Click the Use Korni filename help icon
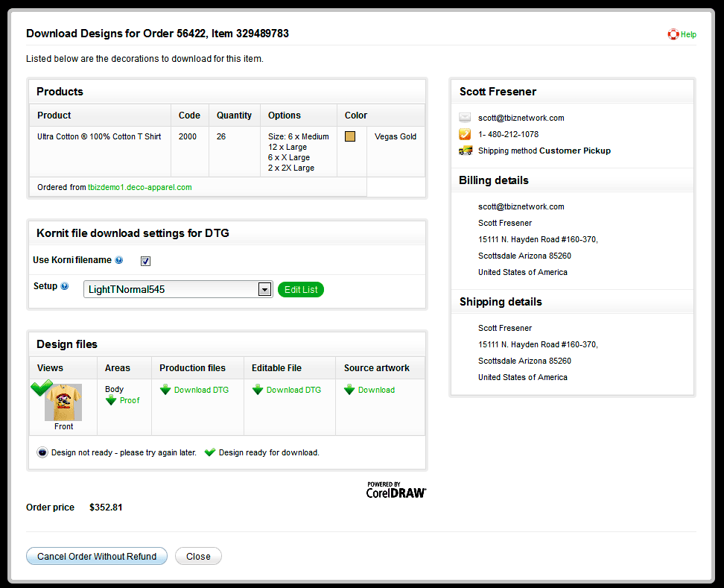The image size is (724, 588). point(119,261)
